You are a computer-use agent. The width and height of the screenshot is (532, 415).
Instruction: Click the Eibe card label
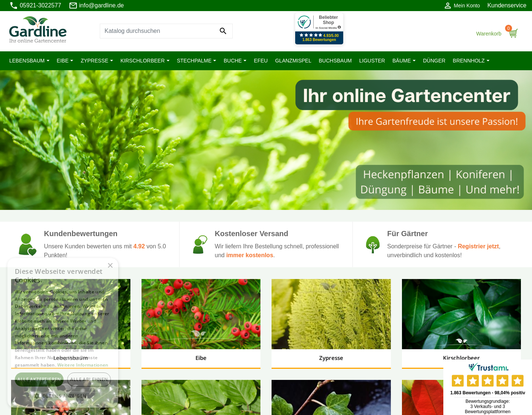(201, 358)
